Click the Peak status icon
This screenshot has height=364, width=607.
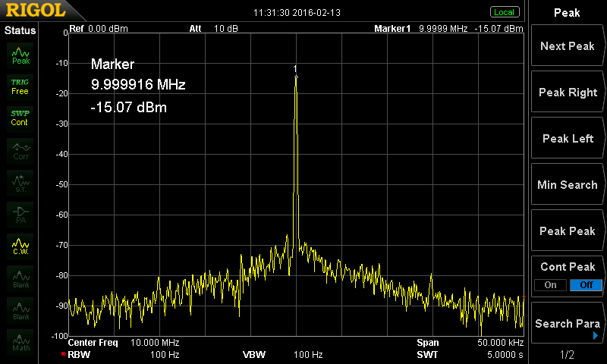(20, 55)
